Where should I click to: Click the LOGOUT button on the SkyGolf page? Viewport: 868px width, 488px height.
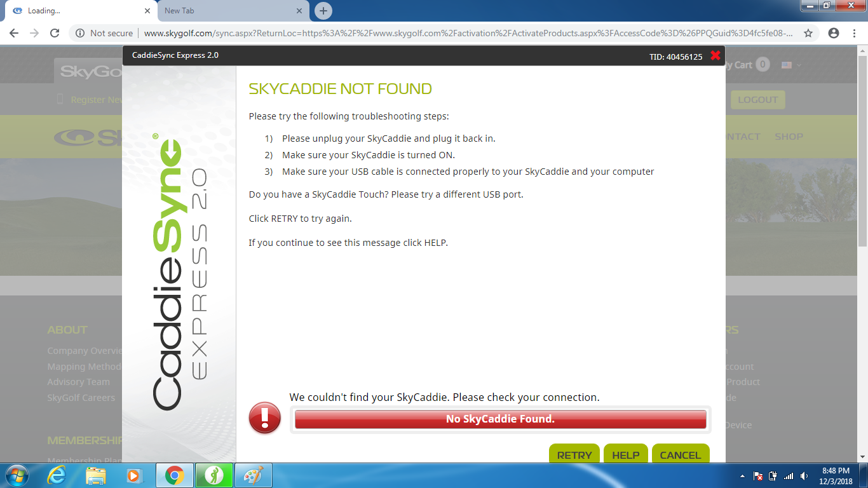coord(757,100)
